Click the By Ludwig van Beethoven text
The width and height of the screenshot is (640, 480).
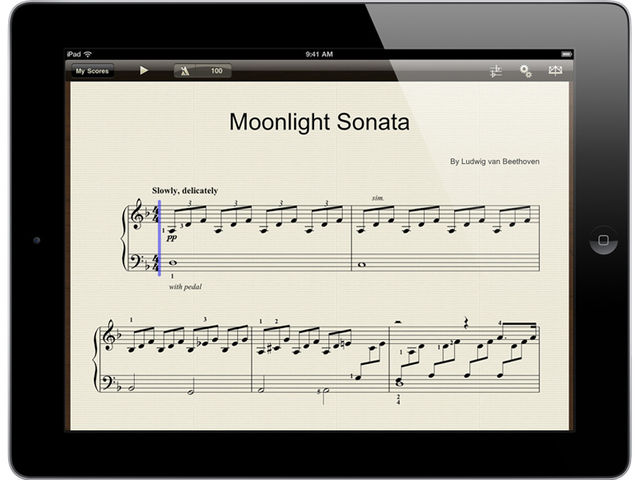pos(495,162)
